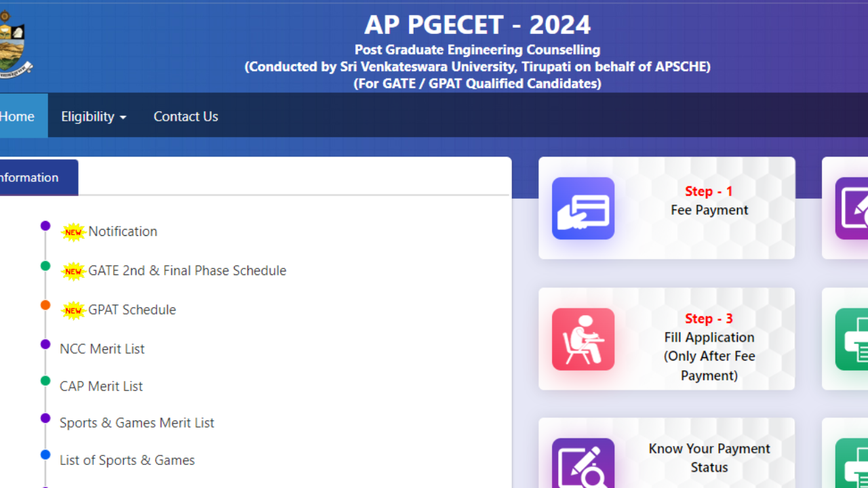Open GATE 2nd & Final Phase Schedule

[x=187, y=270]
